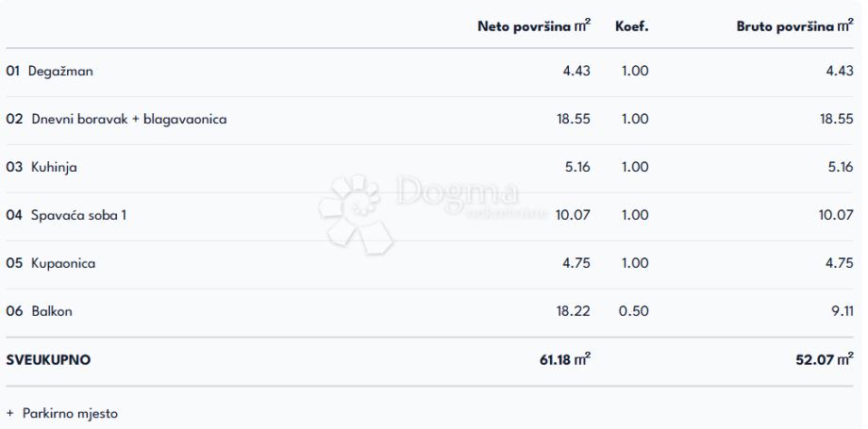This screenshot has width=868, height=429.
Task: Select the 61.18 m² net total value
Action: 565,359
